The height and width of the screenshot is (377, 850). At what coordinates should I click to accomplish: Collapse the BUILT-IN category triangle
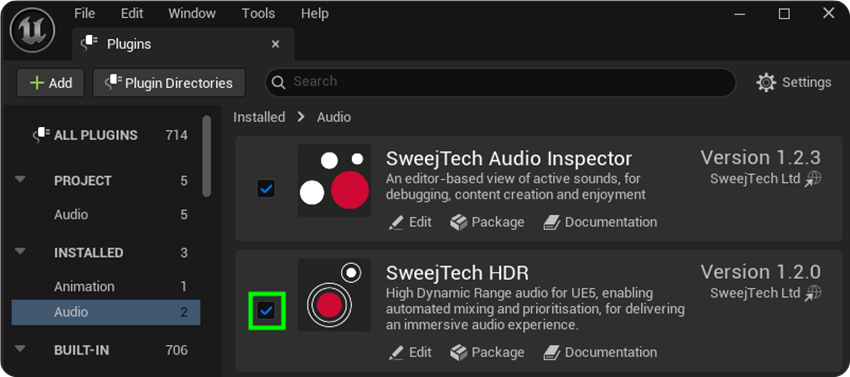pos(21,349)
